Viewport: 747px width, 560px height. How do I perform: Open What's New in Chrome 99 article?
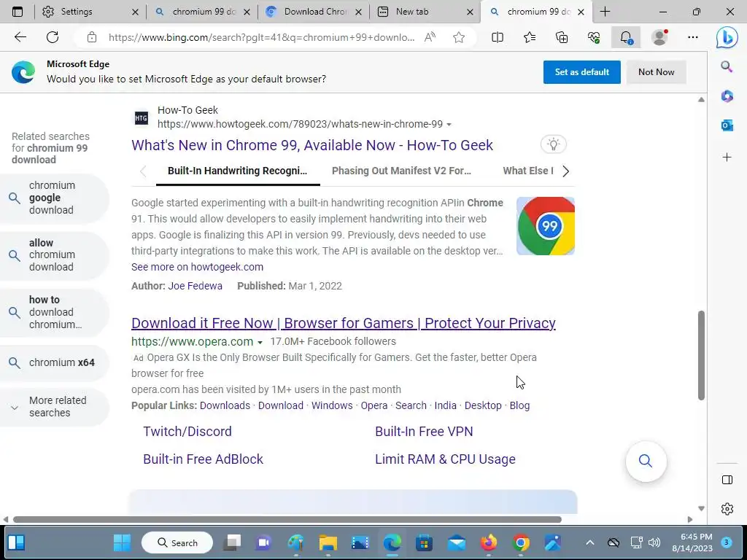click(312, 145)
